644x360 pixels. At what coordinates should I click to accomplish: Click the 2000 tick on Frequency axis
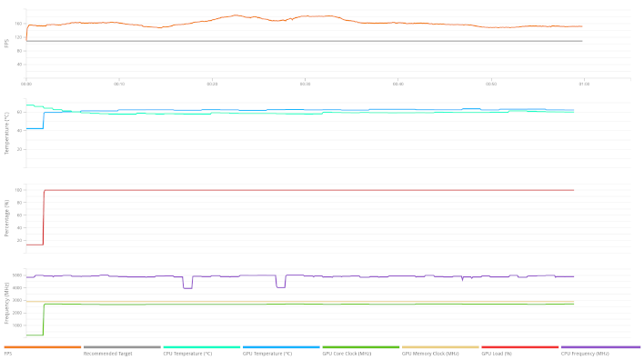17,313
